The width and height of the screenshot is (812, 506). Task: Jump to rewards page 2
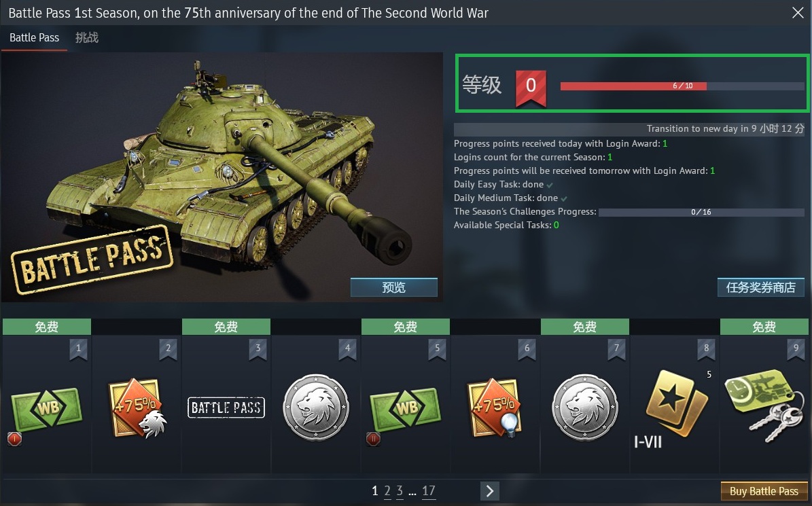pos(387,490)
